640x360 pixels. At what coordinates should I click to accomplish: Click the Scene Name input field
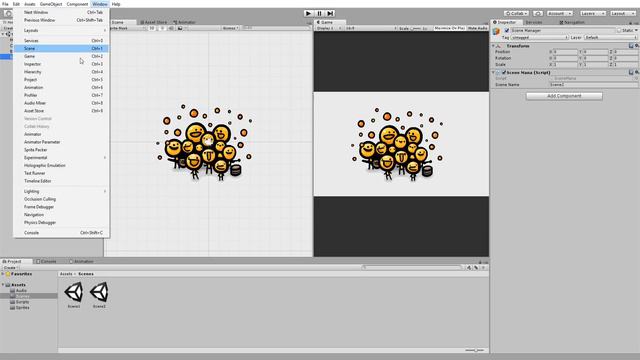click(593, 84)
